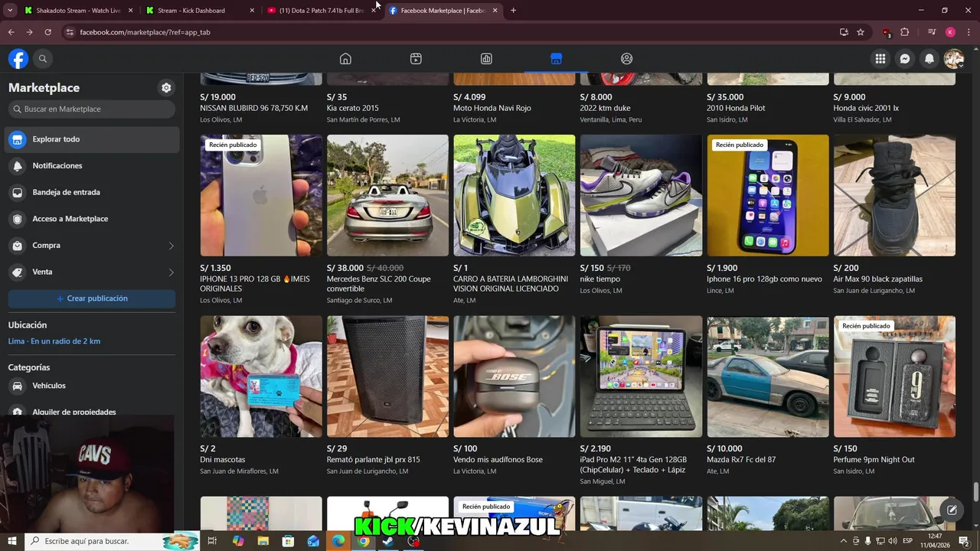Open Kia cerato 2015 listing title

tap(353, 109)
